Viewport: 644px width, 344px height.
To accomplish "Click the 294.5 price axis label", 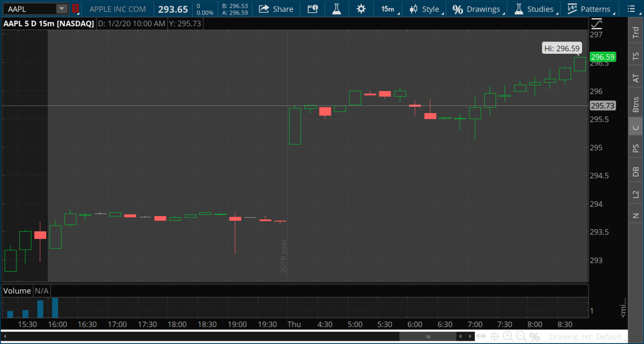I will pos(599,175).
